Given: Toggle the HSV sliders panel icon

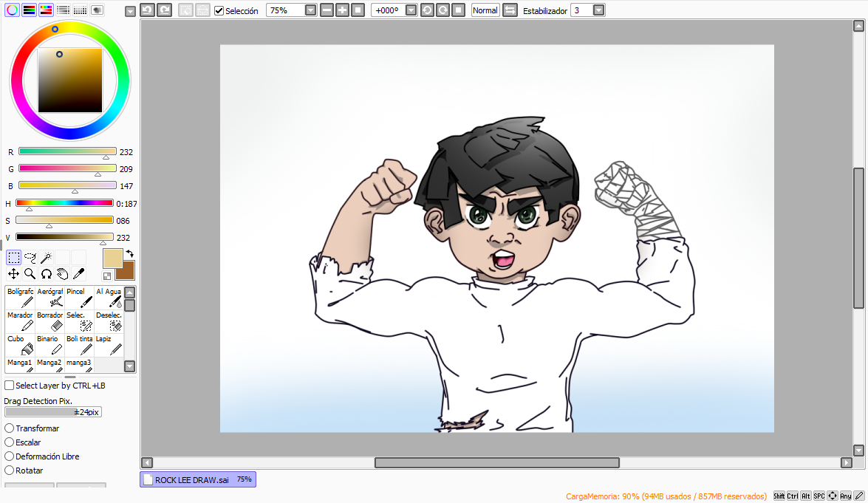Looking at the screenshot, I should 46,10.
